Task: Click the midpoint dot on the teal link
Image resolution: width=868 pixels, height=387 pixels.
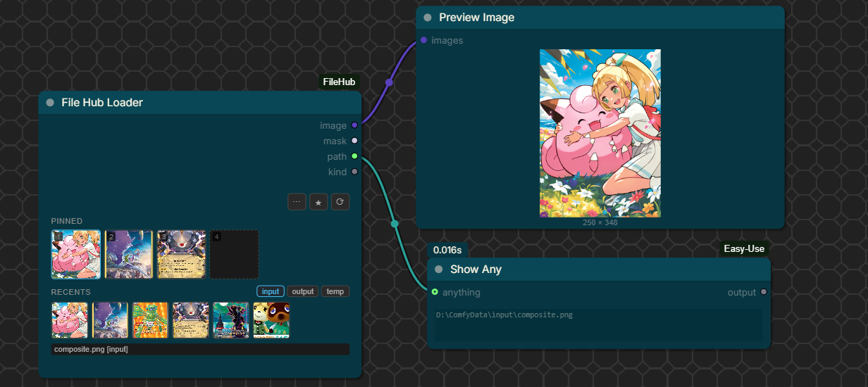Action: pos(395,224)
